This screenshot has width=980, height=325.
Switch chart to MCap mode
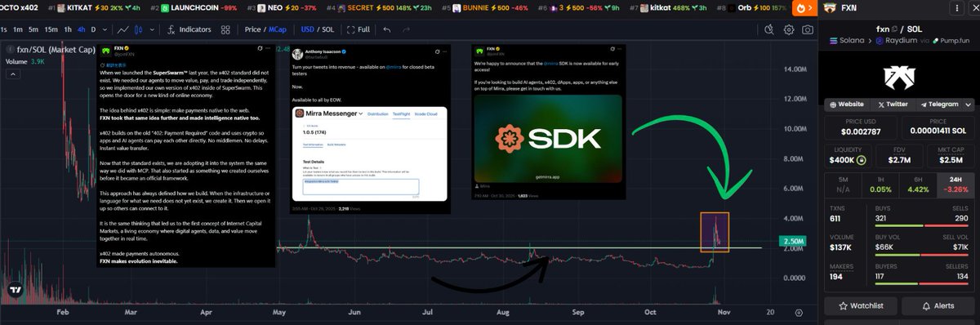[278, 29]
